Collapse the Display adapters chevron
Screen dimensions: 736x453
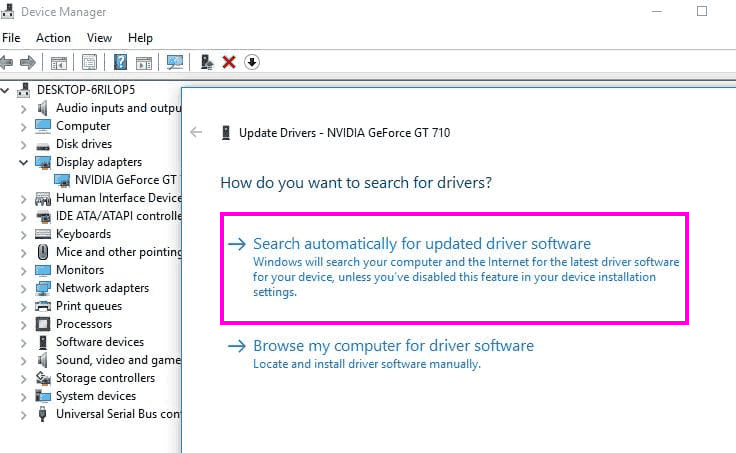tap(23, 162)
